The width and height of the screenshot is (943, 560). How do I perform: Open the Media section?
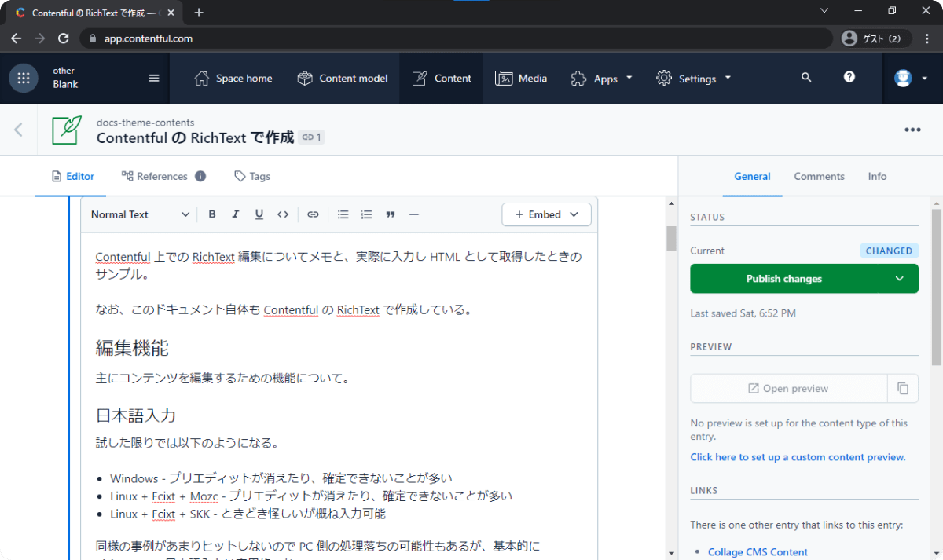coord(521,78)
